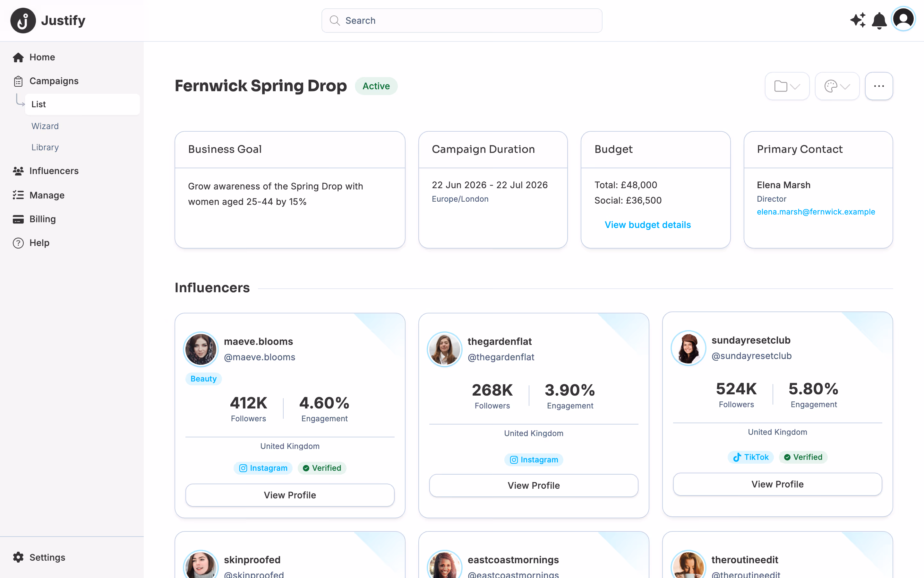Click the Campaigns clipboard icon
The width and height of the screenshot is (924, 578).
coord(18,81)
